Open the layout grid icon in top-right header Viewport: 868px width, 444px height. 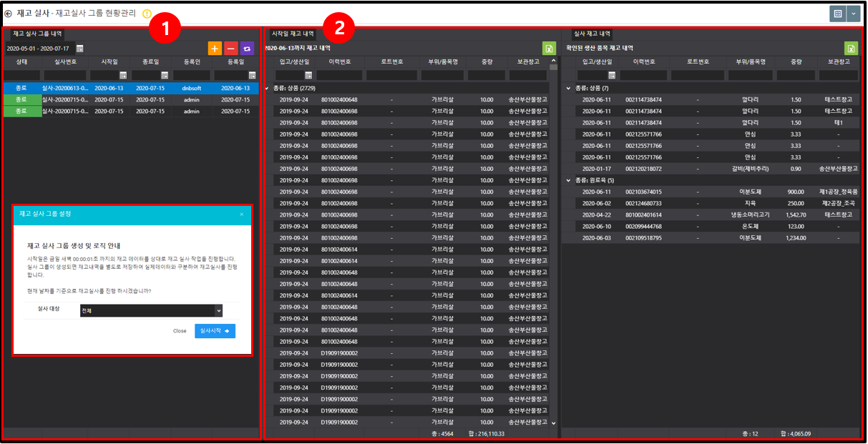pyautogui.click(x=837, y=14)
